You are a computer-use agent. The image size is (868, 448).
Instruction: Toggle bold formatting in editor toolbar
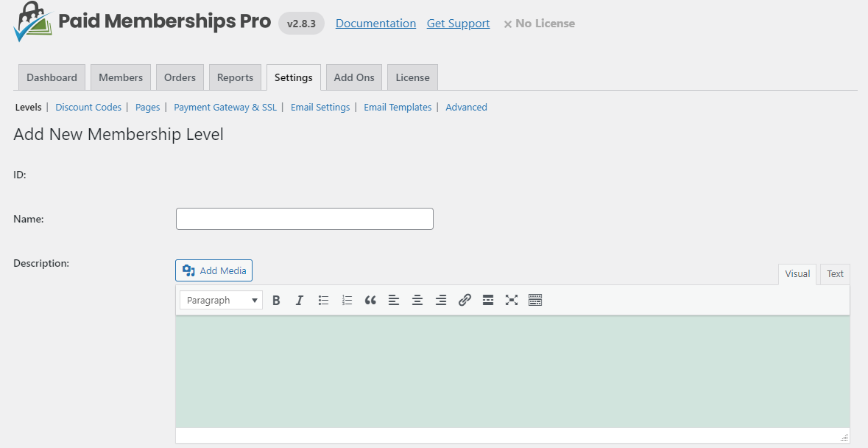click(276, 300)
